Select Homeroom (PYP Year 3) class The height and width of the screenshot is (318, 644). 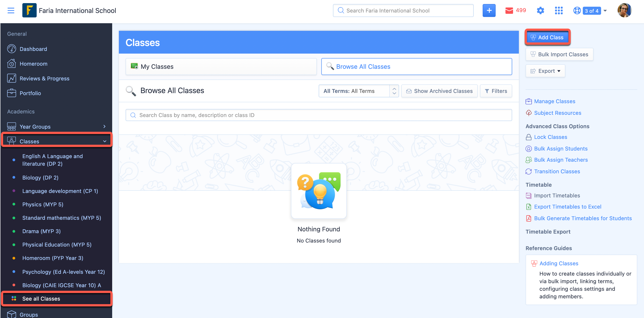53,258
